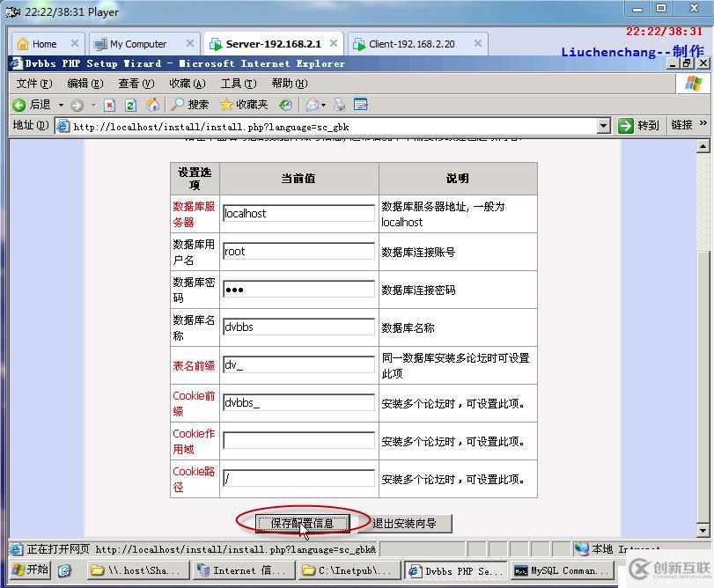
Task: Expand the Links toolbar chevron
Action: tap(703, 123)
